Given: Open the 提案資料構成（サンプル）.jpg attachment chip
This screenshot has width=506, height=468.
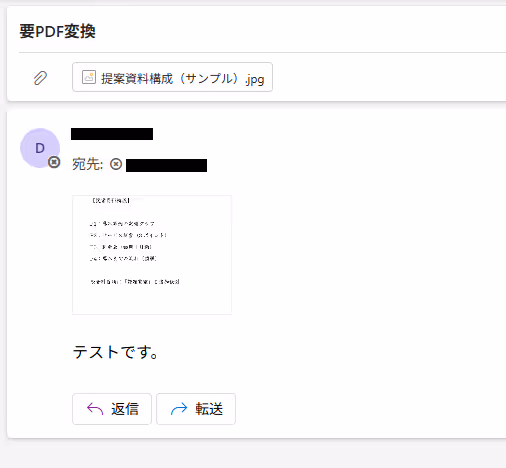Looking at the screenshot, I should pyautogui.click(x=172, y=77).
